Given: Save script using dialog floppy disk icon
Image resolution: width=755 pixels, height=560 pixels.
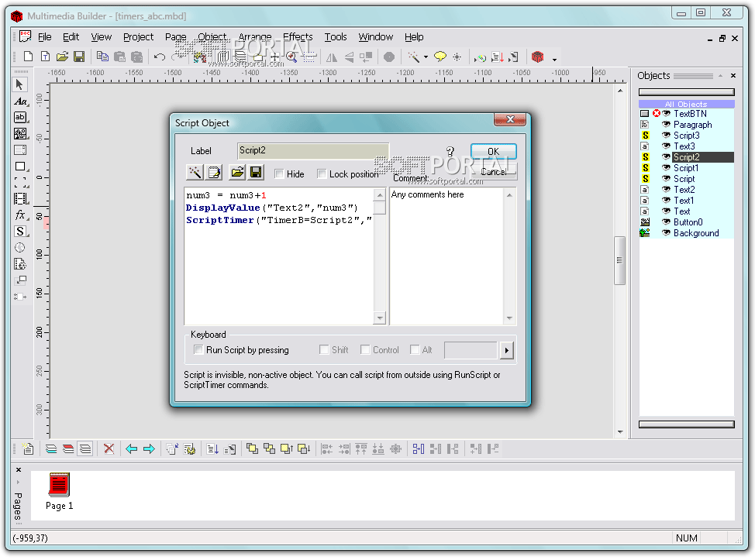Looking at the screenshot, I should [257, 173].
